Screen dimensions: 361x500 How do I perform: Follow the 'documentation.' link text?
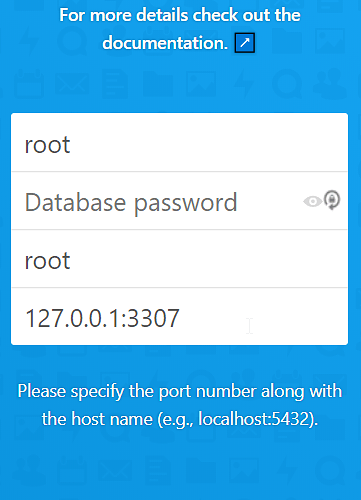[165, 43]
